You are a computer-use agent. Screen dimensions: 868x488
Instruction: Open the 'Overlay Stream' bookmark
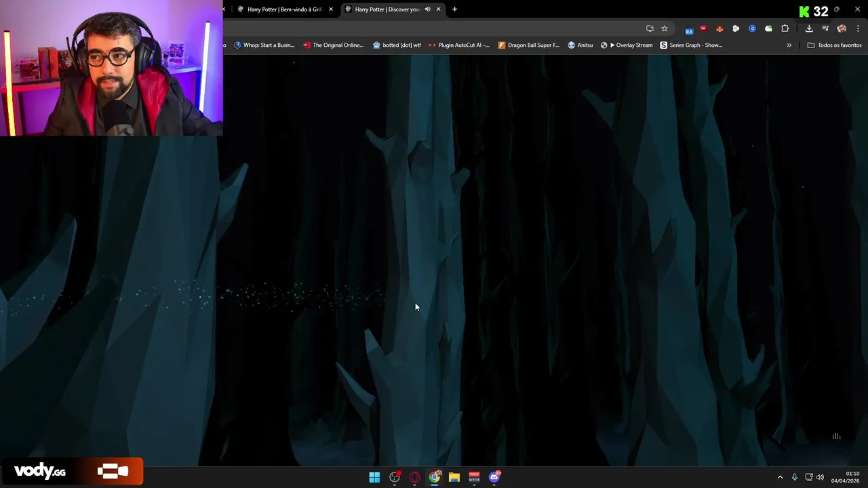coord(627,45)
